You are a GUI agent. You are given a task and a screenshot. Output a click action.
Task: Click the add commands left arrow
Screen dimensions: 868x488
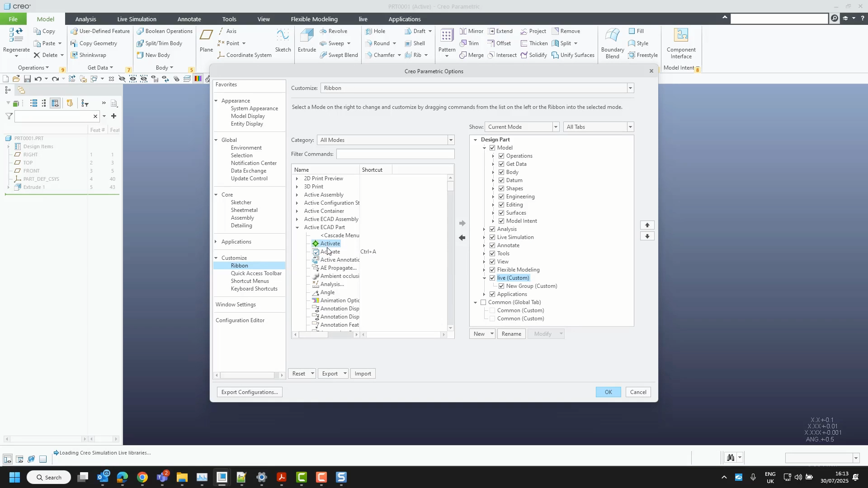pyautogui.click(x=462, y=238)
